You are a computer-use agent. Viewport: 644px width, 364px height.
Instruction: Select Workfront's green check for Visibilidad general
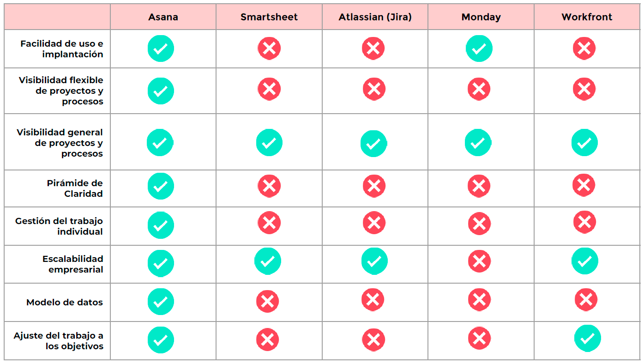coord(584,143)
